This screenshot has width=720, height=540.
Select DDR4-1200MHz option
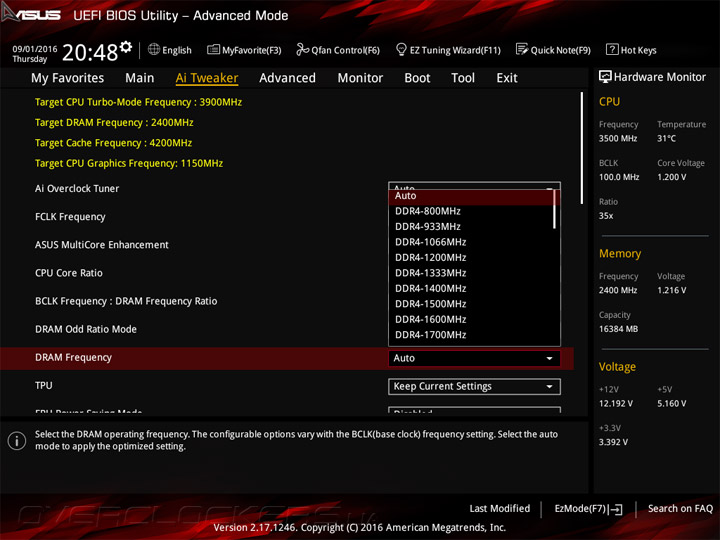click(472, 258)
